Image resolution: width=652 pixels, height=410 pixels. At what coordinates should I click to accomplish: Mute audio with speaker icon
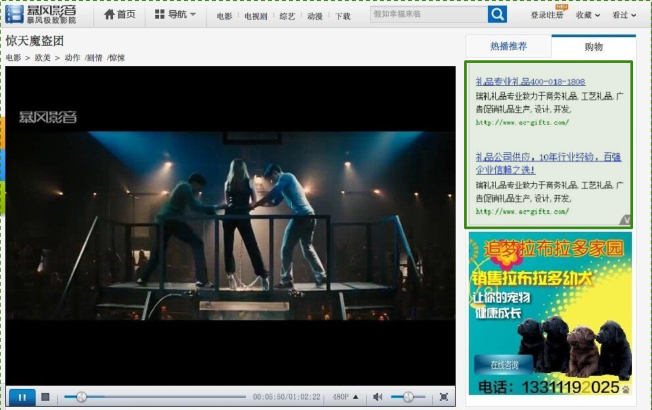point(378,397)
